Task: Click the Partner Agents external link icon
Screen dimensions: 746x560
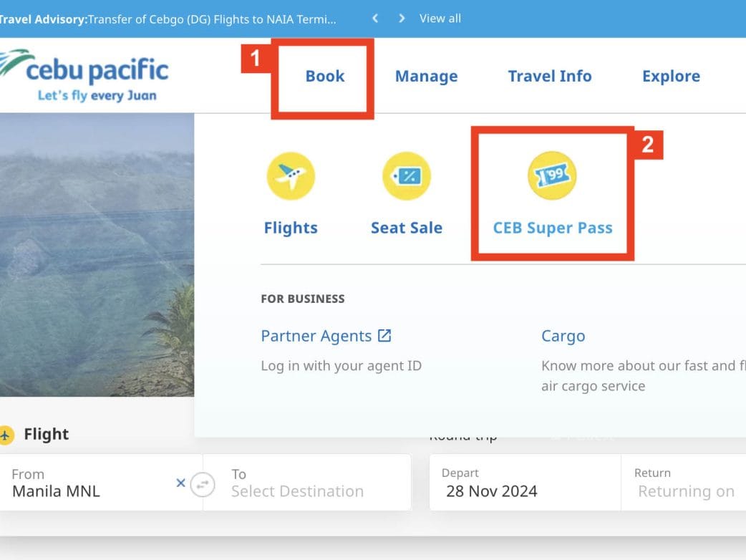Action: pyautogui.click(x=384, y=335)
